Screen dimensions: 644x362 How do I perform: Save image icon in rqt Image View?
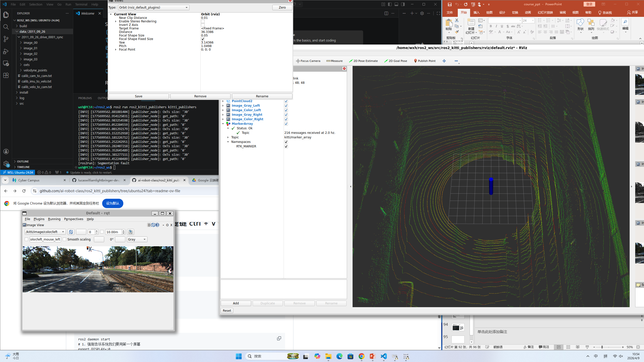click(130, 232)
